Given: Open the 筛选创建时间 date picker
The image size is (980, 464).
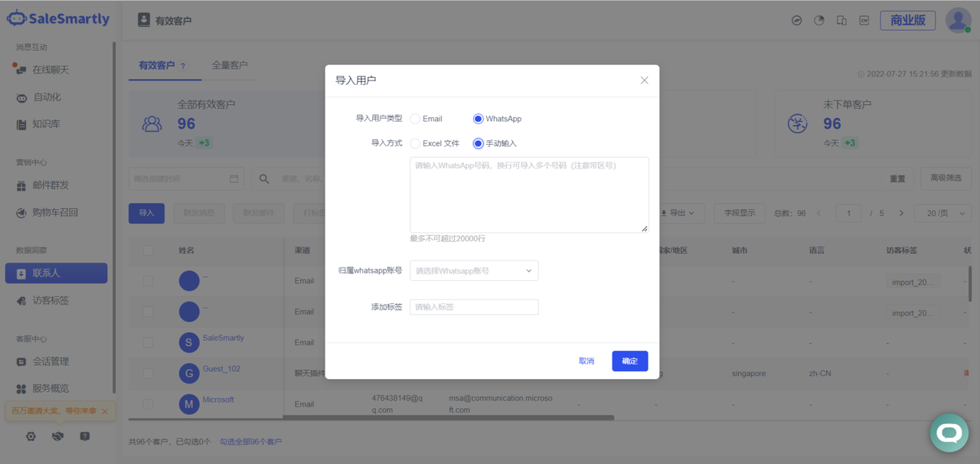Looking at the screenshot, I should coord(186,179).
